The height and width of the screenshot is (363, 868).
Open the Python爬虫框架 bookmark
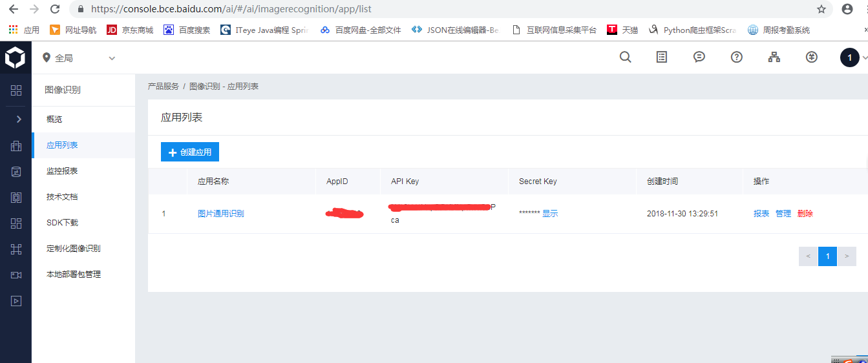tap(692, 30)
